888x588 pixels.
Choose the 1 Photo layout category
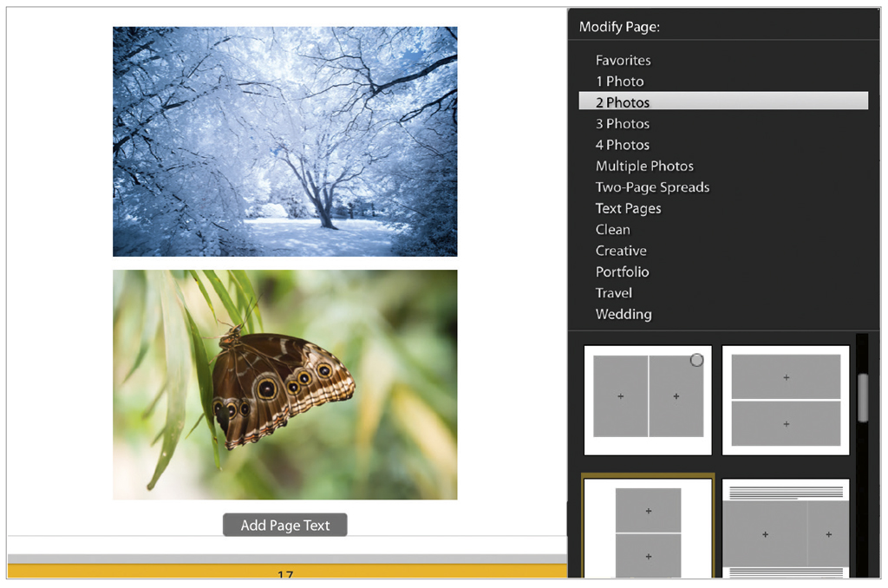(619, 82)
